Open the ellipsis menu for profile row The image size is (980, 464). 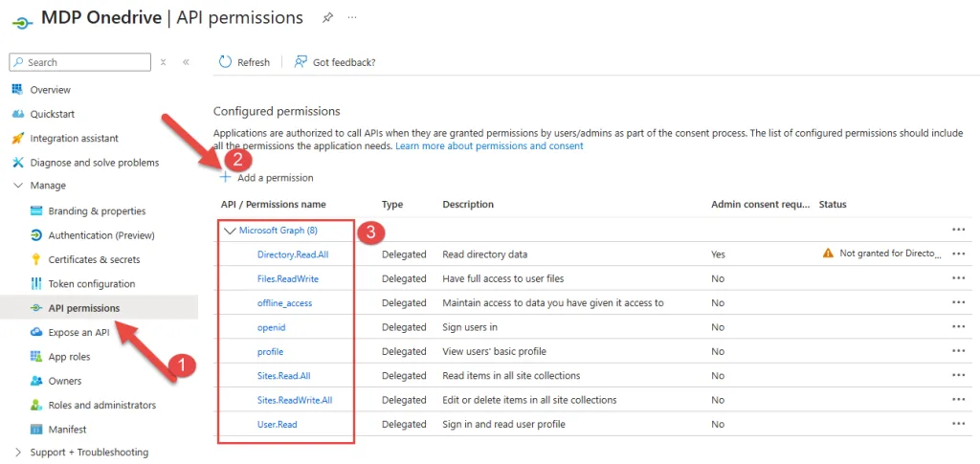click(x=958, y=351)
